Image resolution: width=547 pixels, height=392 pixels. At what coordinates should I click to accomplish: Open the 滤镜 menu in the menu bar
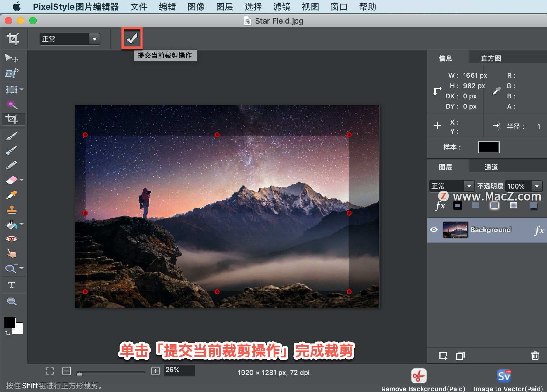(x=282, y=7)
